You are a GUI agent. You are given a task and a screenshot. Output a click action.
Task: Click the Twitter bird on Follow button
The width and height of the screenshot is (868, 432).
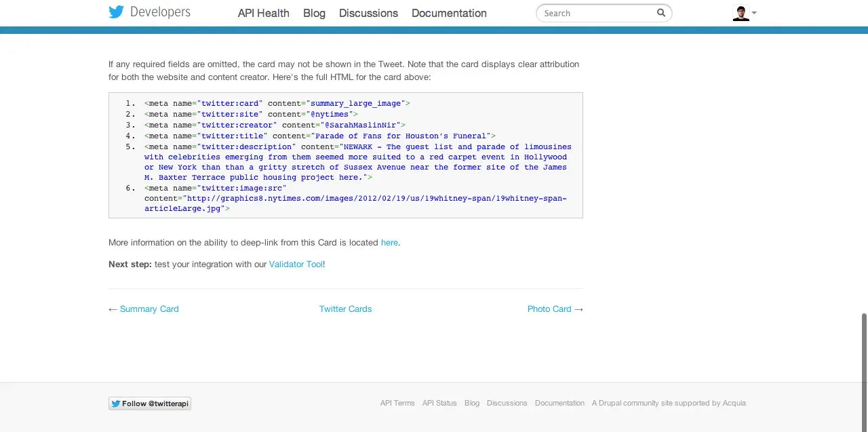pyautogui.click(x=117, y=403)
